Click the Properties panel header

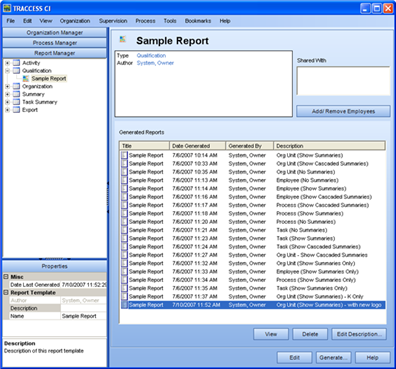[55, 266]
